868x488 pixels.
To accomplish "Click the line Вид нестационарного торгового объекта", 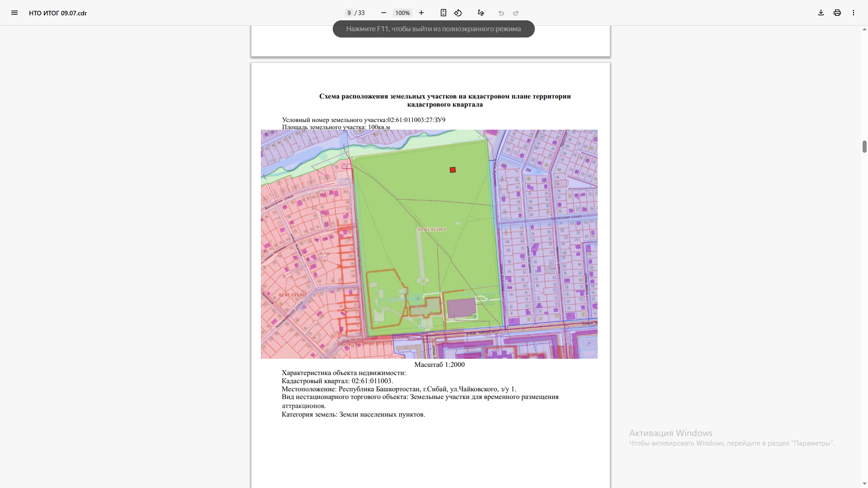I will (420, 401).
